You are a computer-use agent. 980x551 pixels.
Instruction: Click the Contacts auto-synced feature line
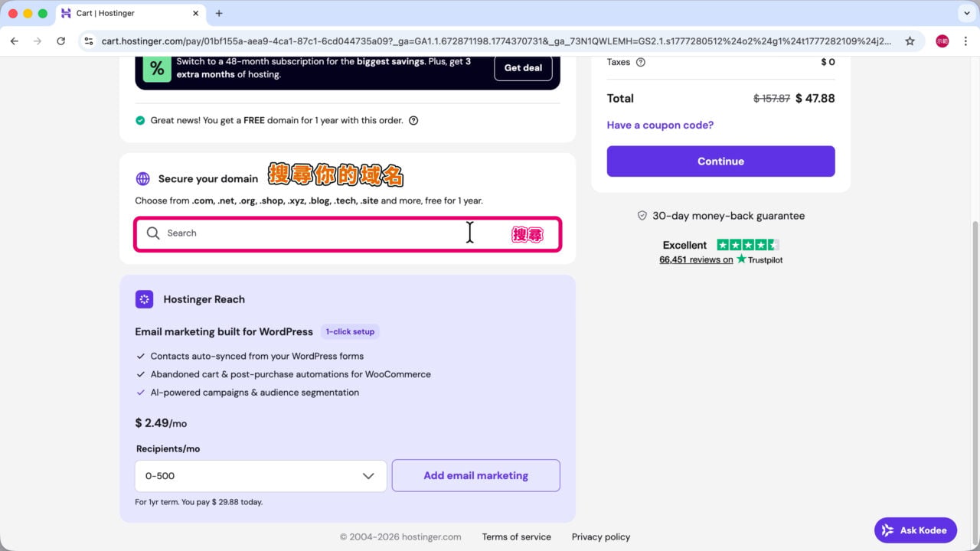257,357
